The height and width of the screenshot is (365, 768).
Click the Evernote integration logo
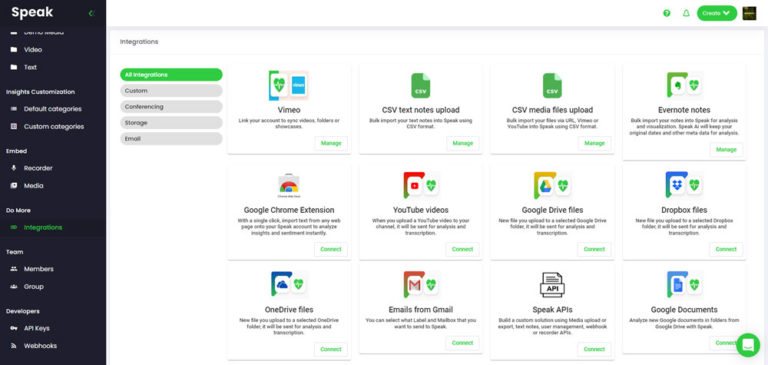[x=684, y=86]
